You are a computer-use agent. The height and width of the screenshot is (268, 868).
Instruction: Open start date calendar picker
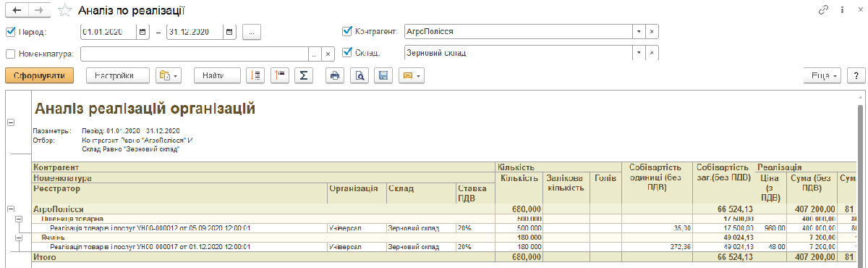tap(142, 32)
